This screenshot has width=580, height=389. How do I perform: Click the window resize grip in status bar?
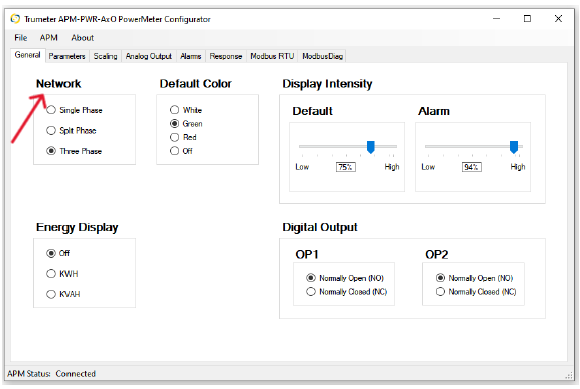point(569,375)
